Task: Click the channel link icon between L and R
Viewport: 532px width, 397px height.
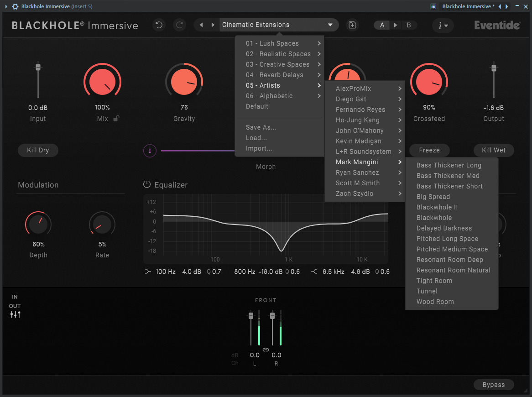Action: (266, 350)
